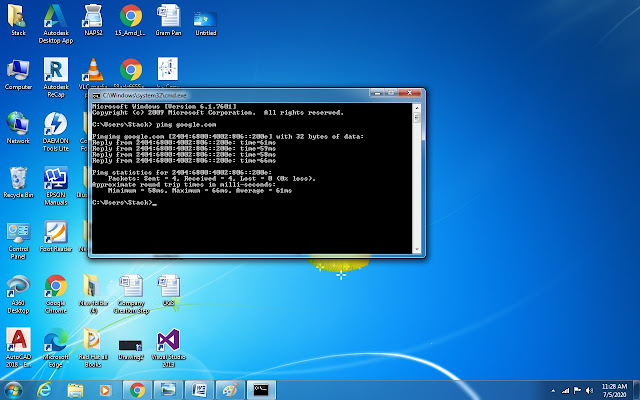Open Windows Media Player from the taskbar
The image size is (640, 400).
click(x=105, y=391)
